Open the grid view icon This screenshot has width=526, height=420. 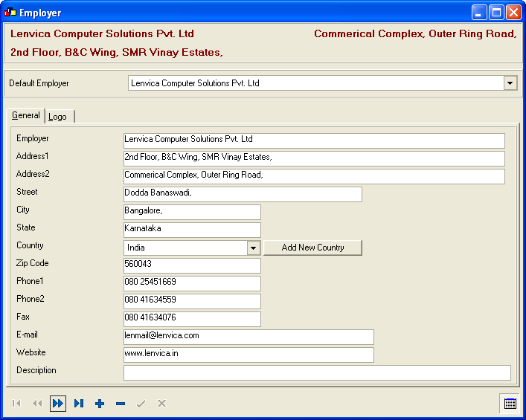510,404
